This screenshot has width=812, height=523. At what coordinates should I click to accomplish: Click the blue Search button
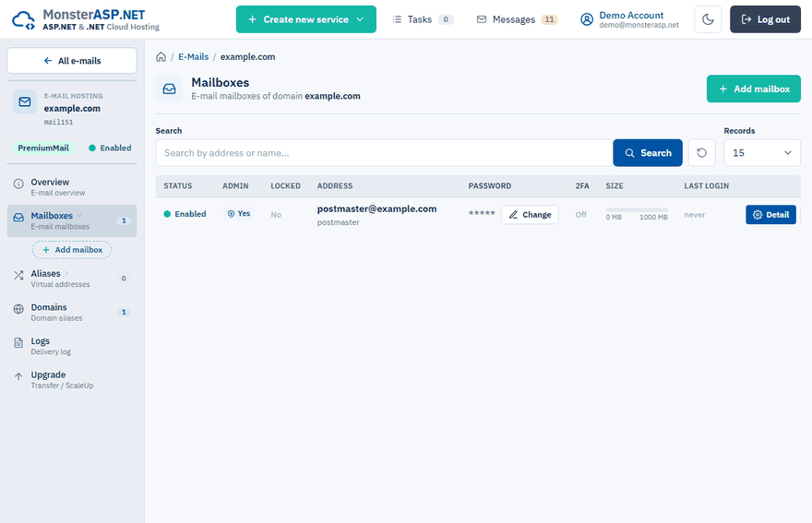[648, 153]
